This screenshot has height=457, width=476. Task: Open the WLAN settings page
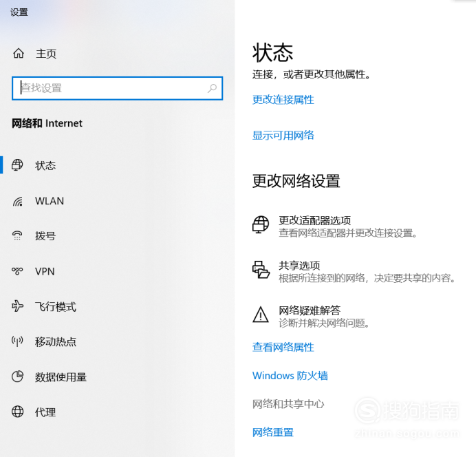[x=50, y=201]
